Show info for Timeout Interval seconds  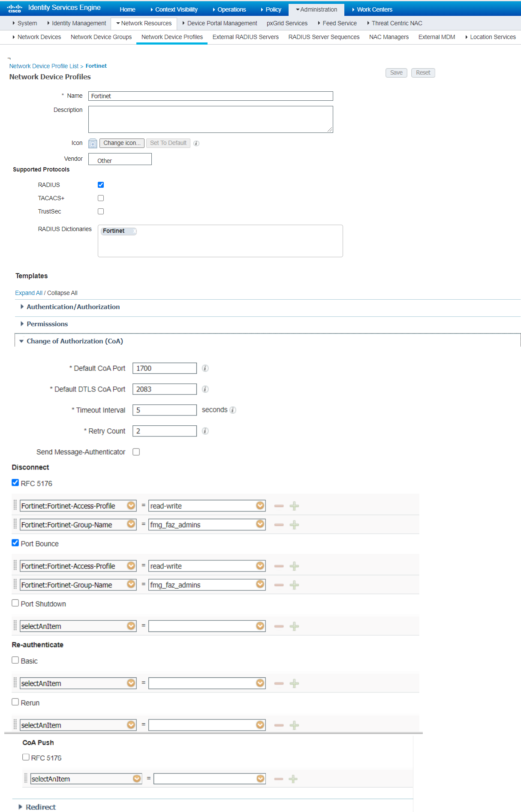coord(233,410)
